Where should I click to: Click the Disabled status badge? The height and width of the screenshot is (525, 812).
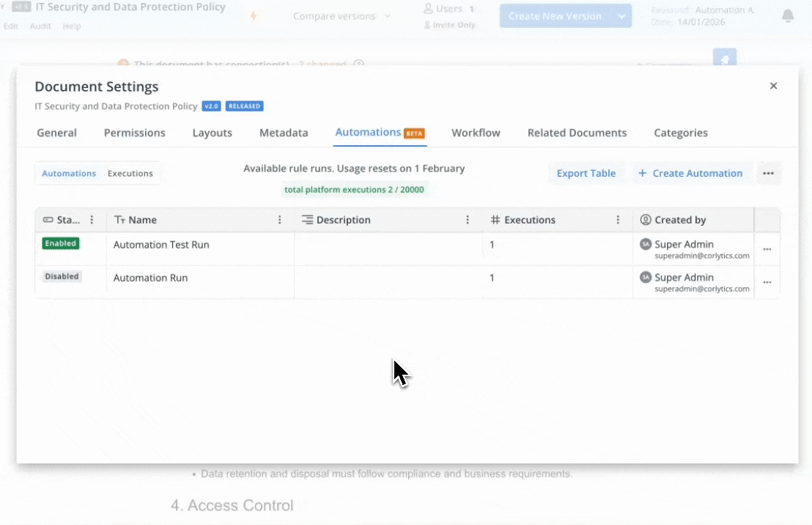[62, 276]
